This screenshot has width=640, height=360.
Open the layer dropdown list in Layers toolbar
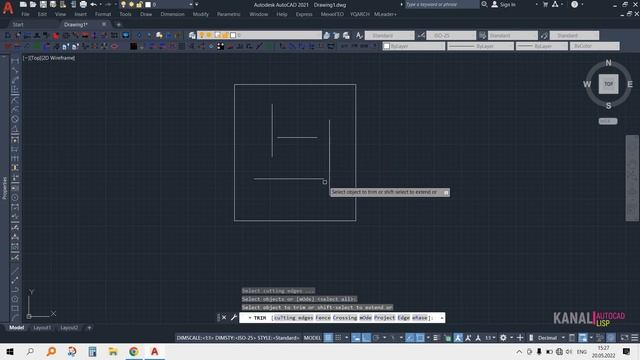pyautogui.click(x=260, y=36)
